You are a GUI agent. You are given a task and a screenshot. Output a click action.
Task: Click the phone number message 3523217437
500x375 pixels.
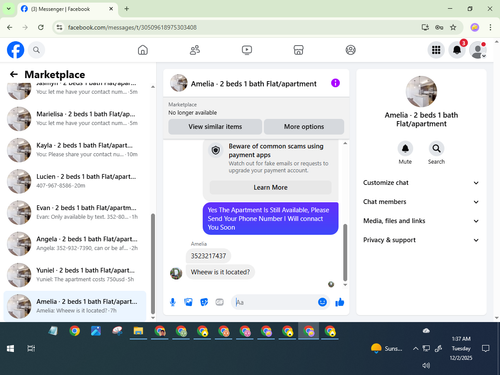click(208, 256)
